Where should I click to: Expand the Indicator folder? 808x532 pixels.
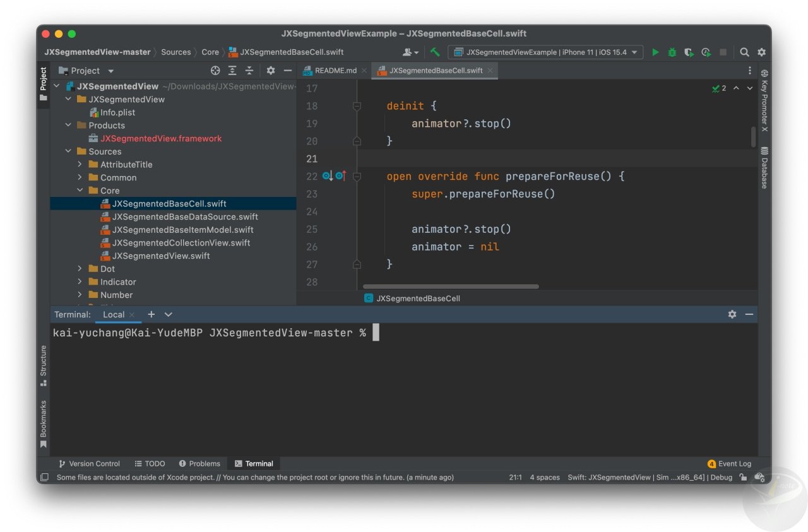point(80,281)
